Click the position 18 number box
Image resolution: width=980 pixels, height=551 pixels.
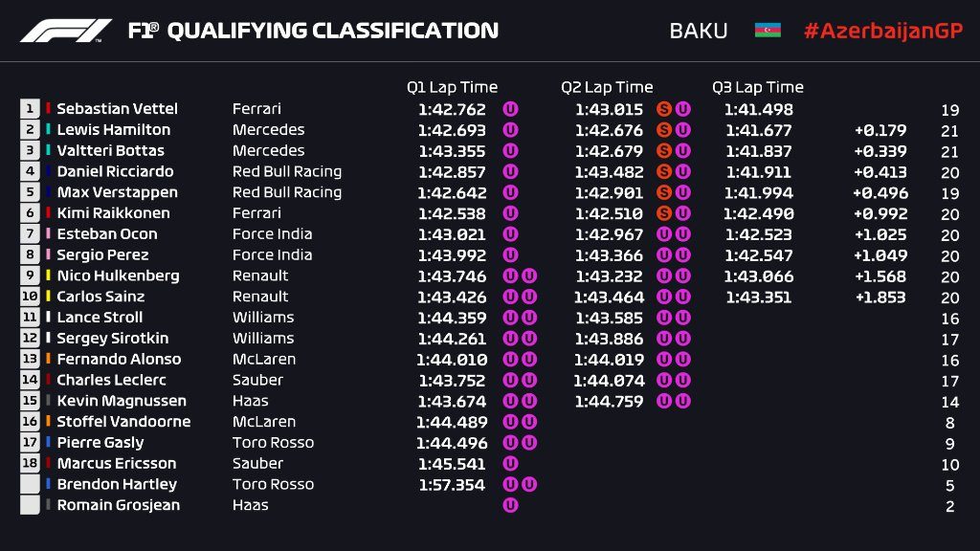[x=30, y=464]
